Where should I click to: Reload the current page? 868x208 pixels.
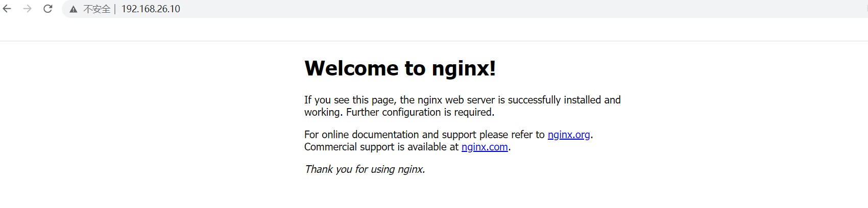pos(48,9)
